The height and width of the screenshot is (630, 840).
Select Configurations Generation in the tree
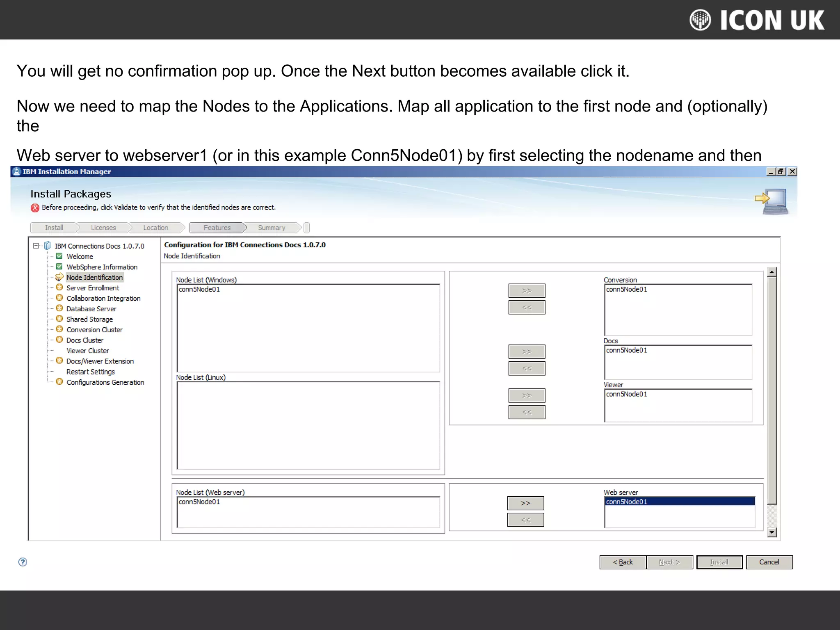[105, 382]
